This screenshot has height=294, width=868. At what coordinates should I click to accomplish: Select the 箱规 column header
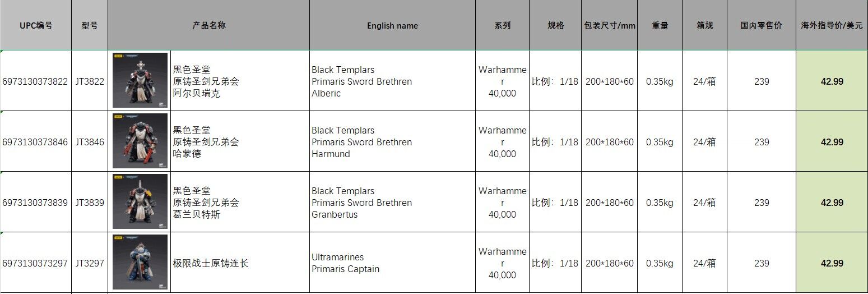click(x=704, y=25)
